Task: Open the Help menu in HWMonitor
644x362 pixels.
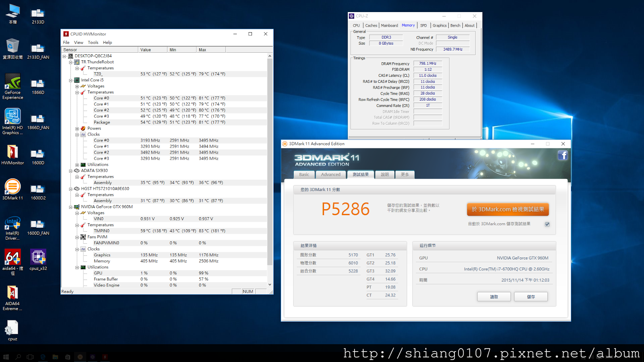Action: coord(107,42)
